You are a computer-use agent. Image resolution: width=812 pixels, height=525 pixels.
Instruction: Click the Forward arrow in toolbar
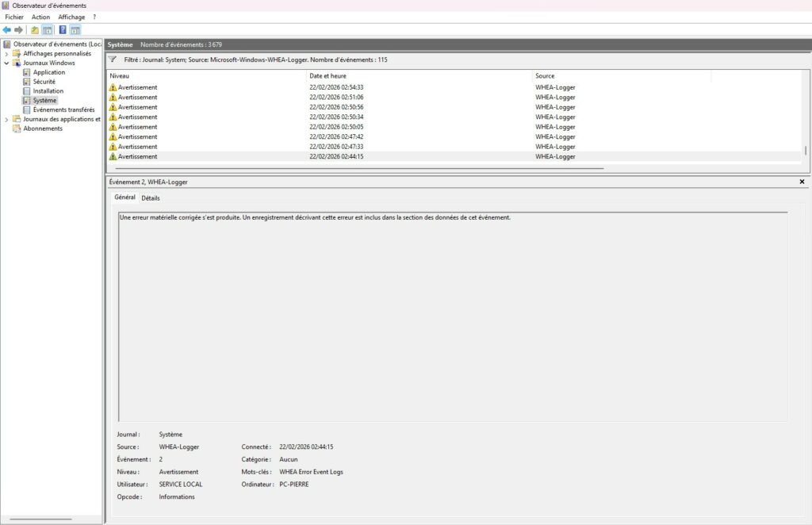click(19, 30)
